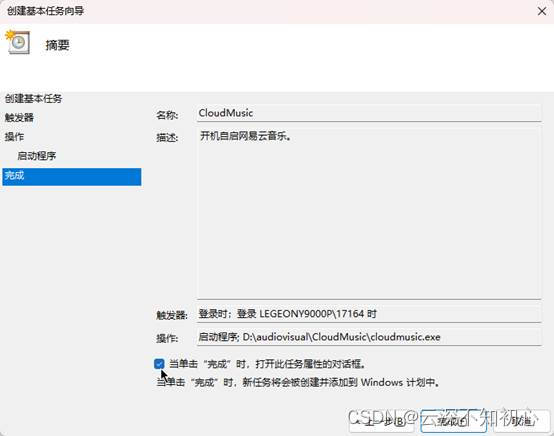The width and height of the screenshot is (554, 436).
Task: Cancel the wizard with 取消 button
Action: [521, 421]
